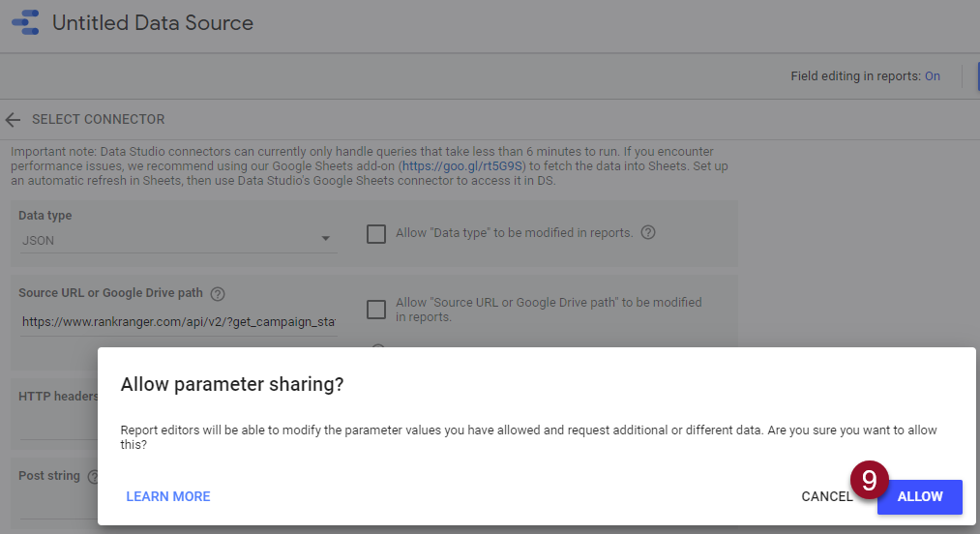
Task: Toggle Field editing in reports On link
Action: 932,76
